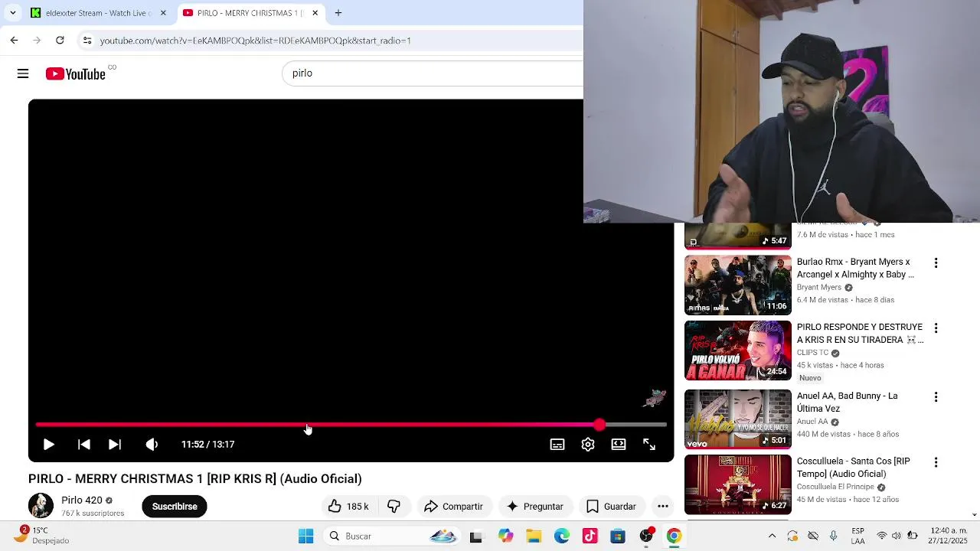980x551 pixels.
Task: Toggle subtitles on the player
Action: (557, 444)
